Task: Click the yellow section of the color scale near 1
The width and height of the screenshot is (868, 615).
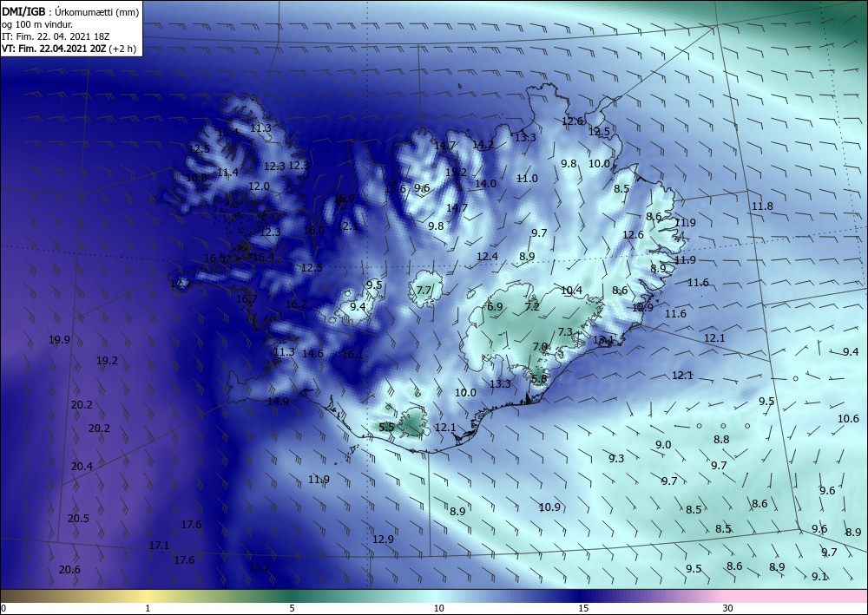Action: coord(148,596)
